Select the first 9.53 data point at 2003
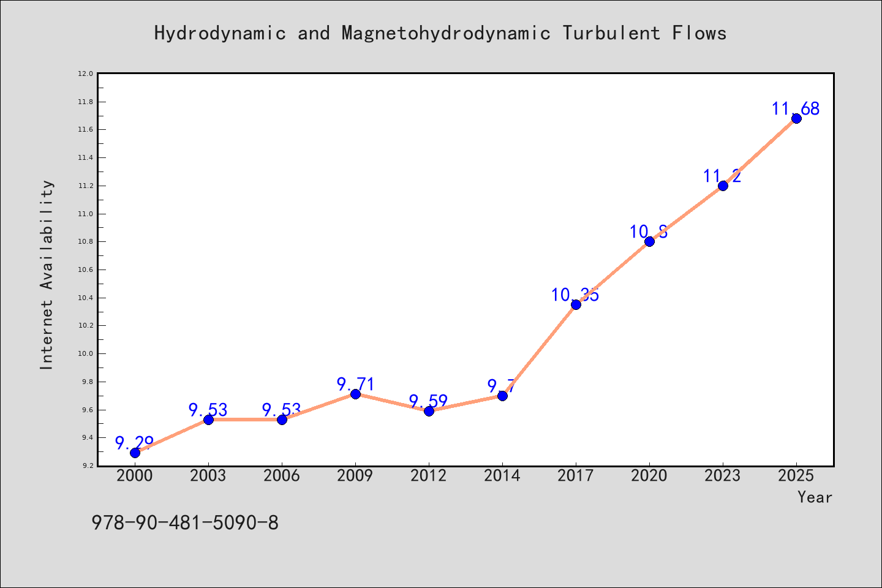This screenshot has height=588, width=882. coord(208,420)
